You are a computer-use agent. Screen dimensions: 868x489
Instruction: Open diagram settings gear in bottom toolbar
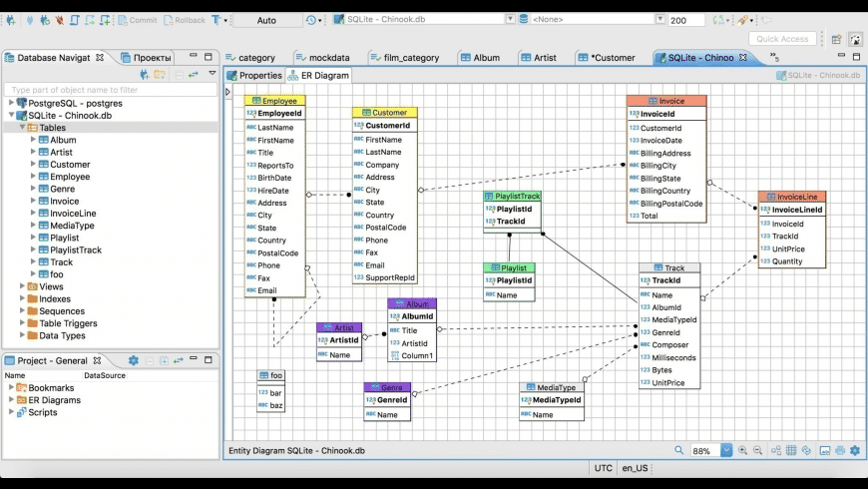[855, 451]
